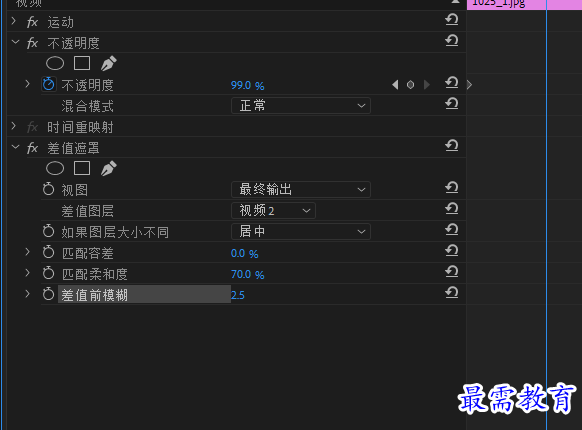Toggle 运动 effect fx switch
This screenshot has height=430, width=582.
point(32,22)
